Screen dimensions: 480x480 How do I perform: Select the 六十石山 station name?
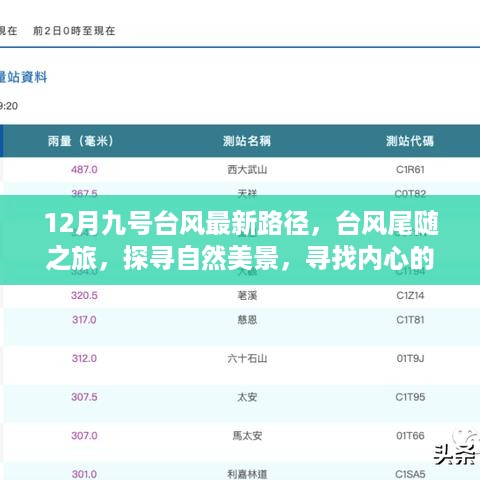[x=247, y=359]
